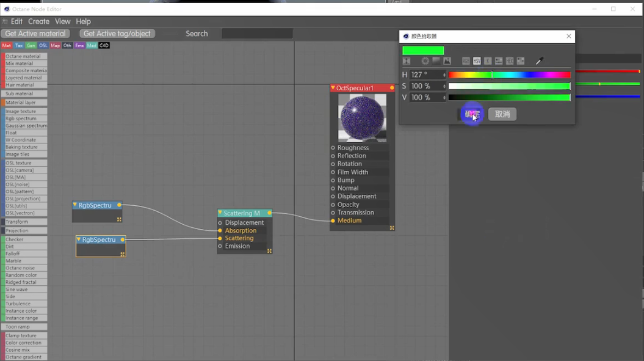Show the color mixer sliders icon
644x361 pixels.
click(499, 61)
